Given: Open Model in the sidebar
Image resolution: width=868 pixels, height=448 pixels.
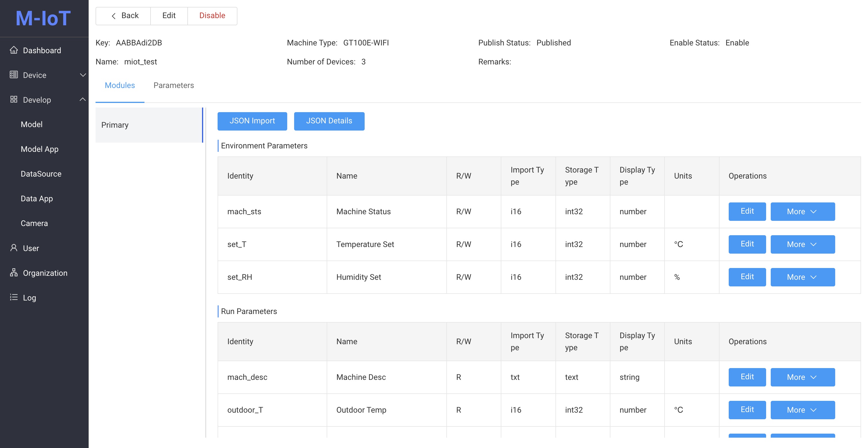Looking at the screenshot, I should [32, 124].
